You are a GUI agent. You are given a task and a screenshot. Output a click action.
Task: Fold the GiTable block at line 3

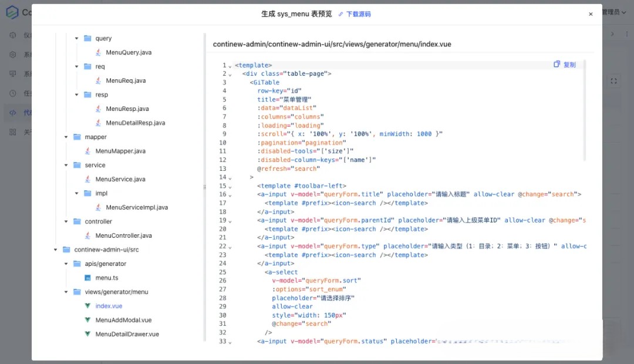pos(230,83)
